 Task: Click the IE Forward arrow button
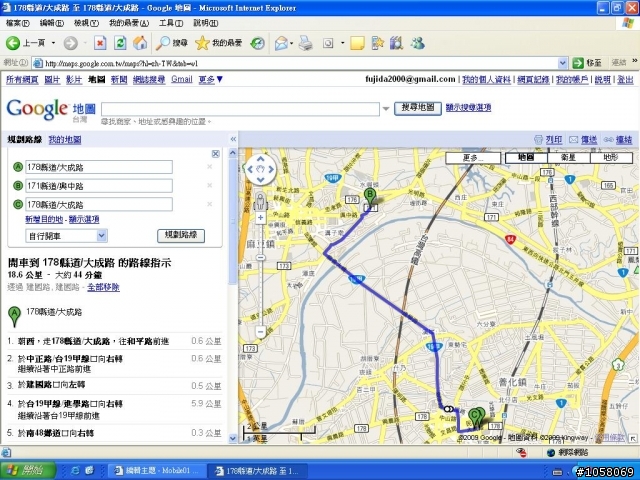[71, 43]
